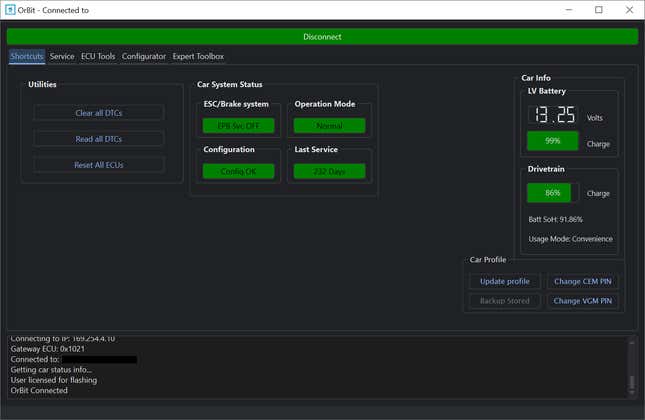This screenshot has height=420, width=645.
Task: Select the Configurator tab
Action: click(144, 57)
